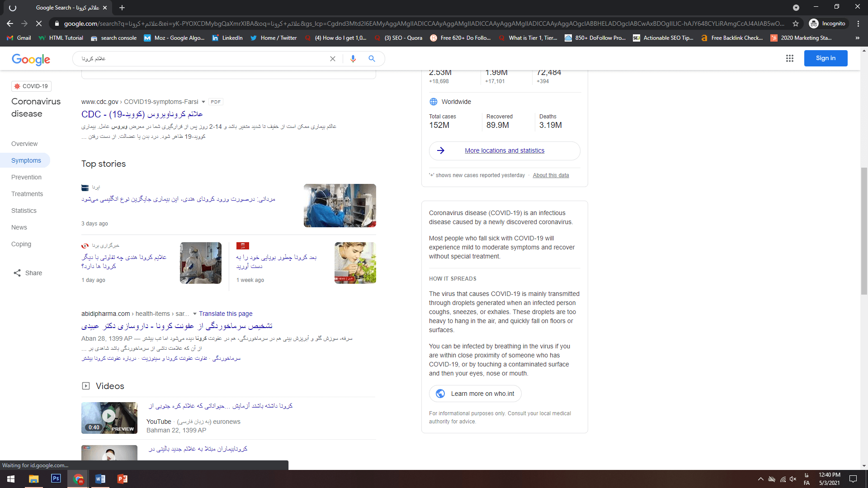Click the page vertical scrollbar

coord(864,230)
